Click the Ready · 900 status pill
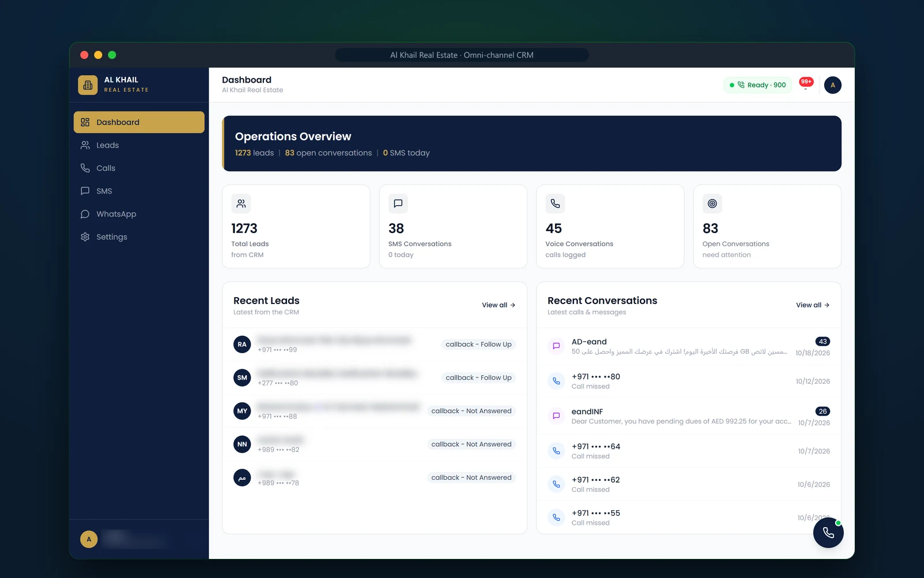This screenshot has height=578, width=924. point(757,85)
